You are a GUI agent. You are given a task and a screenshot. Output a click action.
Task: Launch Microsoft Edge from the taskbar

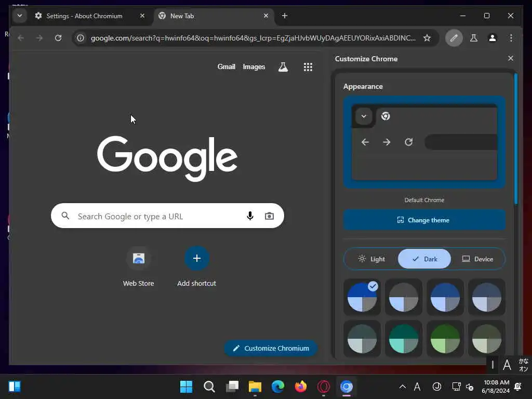[278, 387]
